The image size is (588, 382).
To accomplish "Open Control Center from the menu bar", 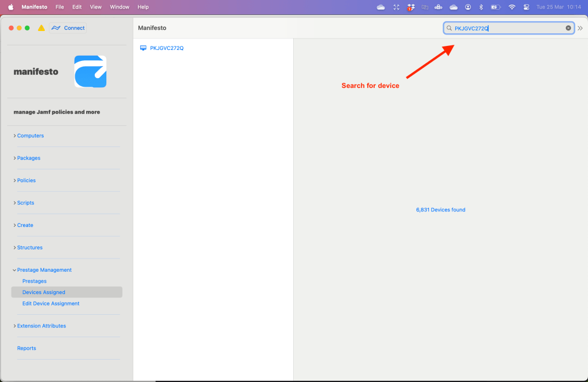I will pyautogui.click(x=526, y=7).
